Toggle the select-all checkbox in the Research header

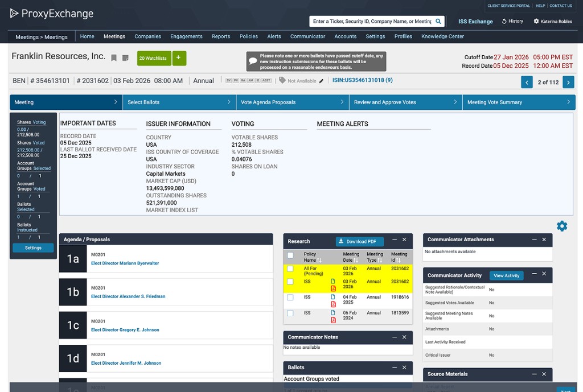click(x=290, y=255)
